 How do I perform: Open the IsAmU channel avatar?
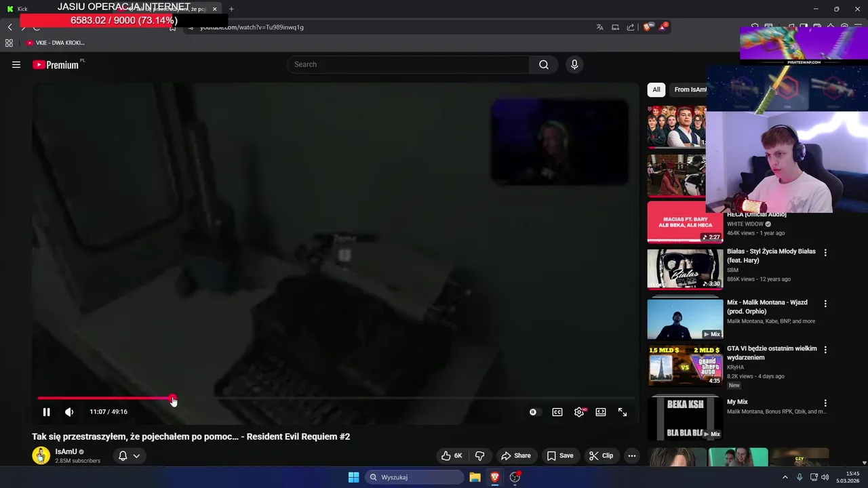(41, 455)
